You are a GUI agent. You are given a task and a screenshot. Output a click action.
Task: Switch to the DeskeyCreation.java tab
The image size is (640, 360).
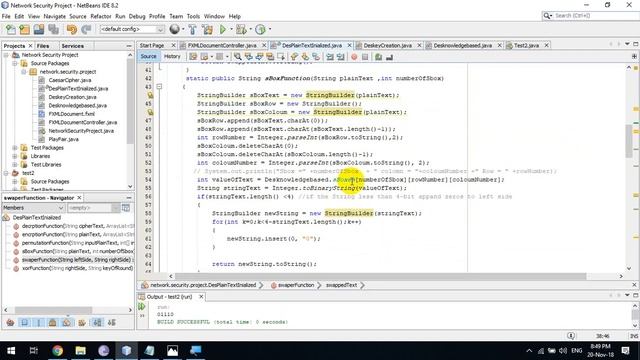coord(387,45)
